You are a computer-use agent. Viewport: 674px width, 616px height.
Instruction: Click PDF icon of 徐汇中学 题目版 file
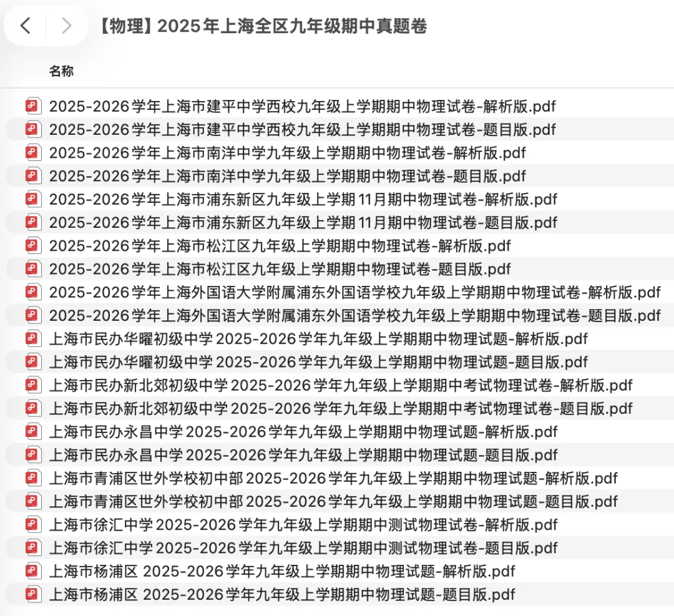click(33, 547)
